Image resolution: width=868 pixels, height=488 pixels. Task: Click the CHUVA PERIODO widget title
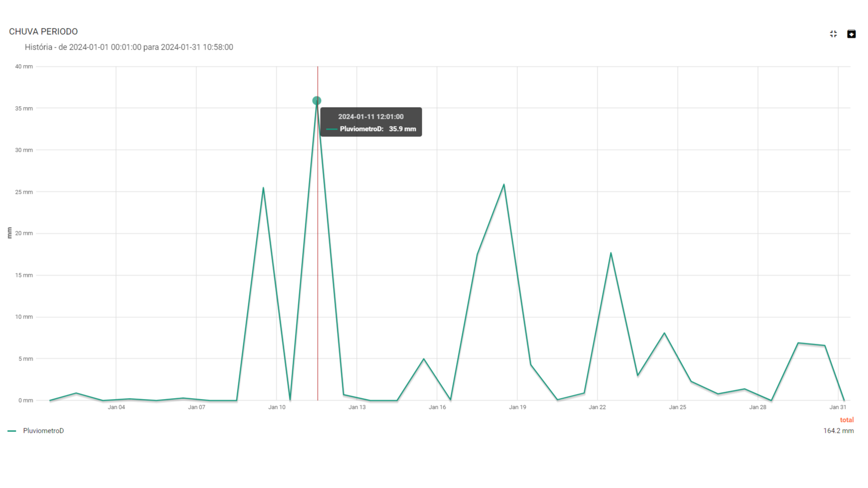pos(43,32)
